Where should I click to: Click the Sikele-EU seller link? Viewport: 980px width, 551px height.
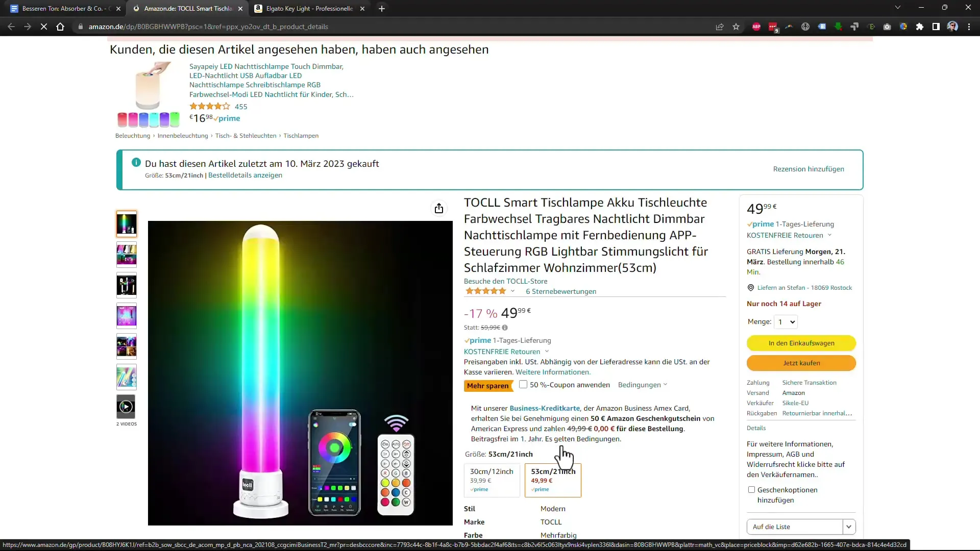pos(795,403)
